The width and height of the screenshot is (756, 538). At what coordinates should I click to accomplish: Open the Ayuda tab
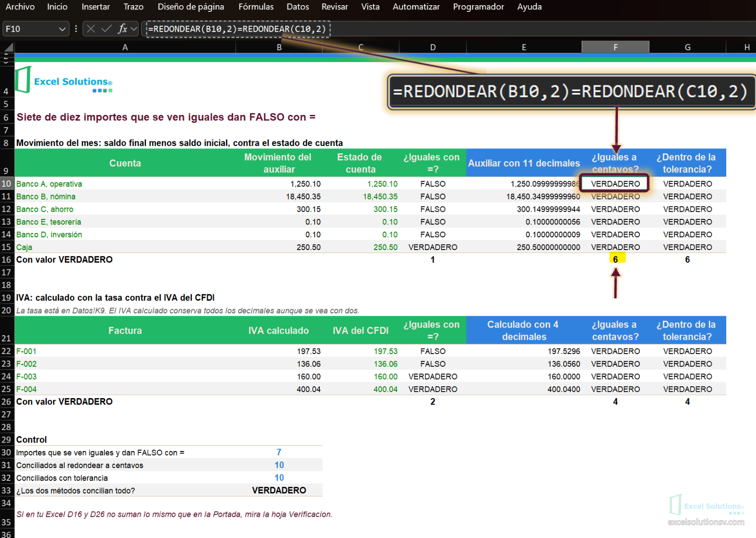(529, 7)
